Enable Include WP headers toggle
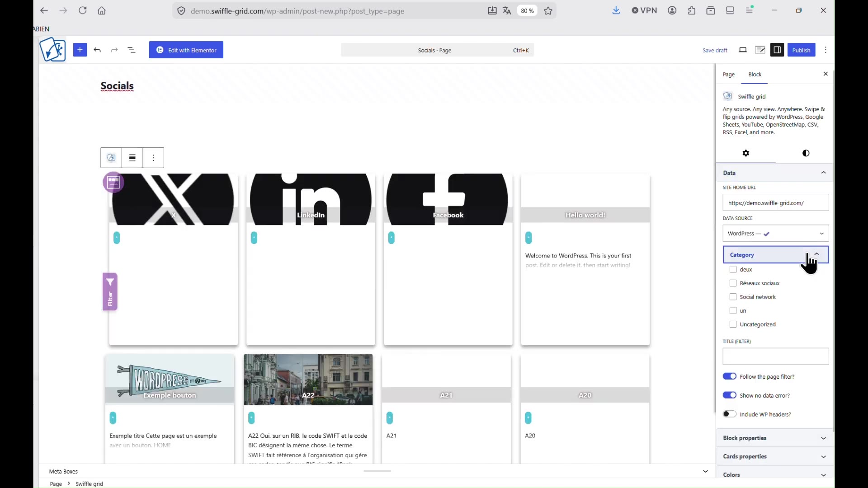 (x=730, y=414)
